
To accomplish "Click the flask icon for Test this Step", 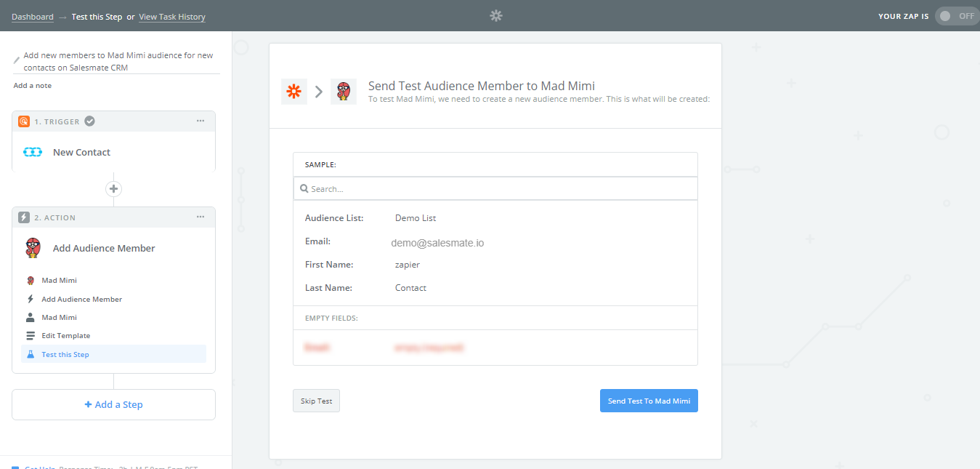I will [30, 355].
